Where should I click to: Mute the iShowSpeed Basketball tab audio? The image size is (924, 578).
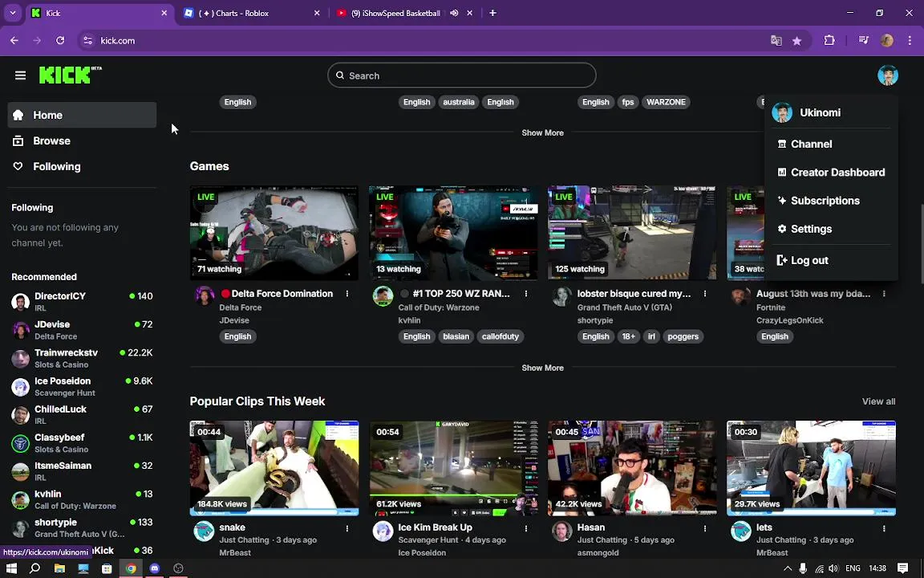coord(454,13)
